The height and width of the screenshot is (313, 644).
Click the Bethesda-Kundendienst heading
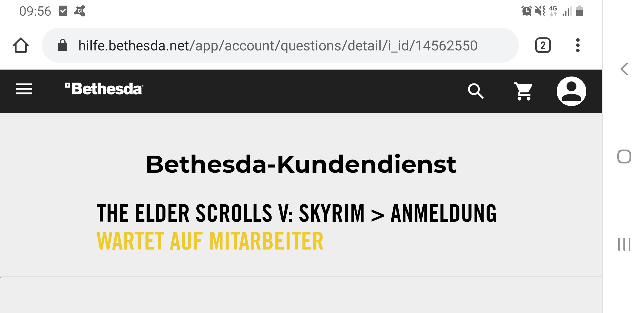point(301,164)
